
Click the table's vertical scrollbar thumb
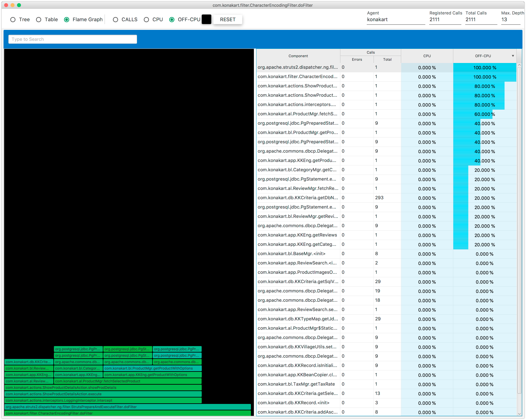click(x=519, y=230)
